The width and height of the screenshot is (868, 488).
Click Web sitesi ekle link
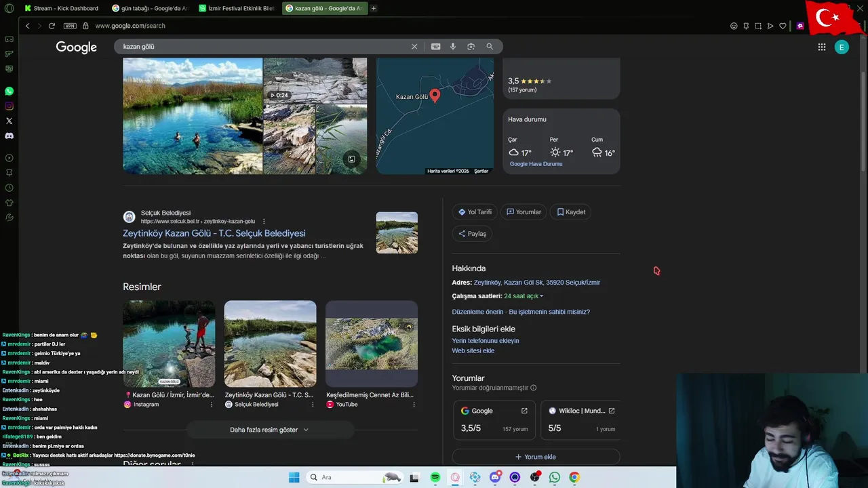pyautogui.click(x=473, y=351)
